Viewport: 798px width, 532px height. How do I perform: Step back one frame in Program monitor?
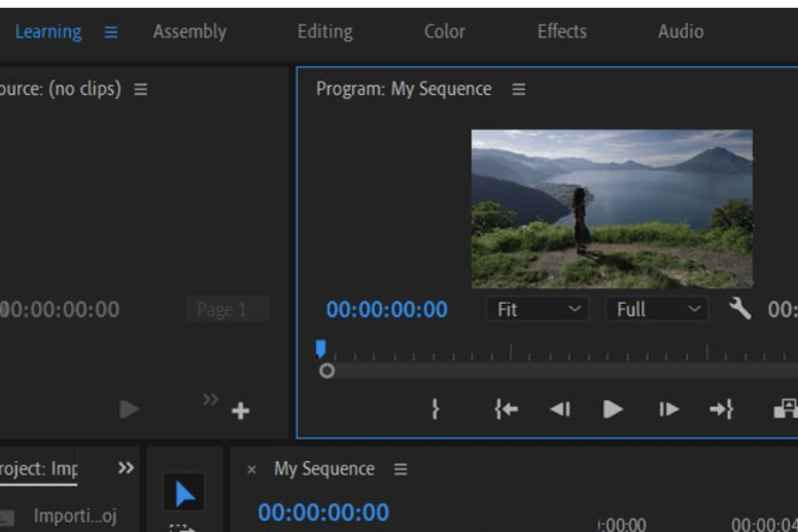tap(559, 409)
